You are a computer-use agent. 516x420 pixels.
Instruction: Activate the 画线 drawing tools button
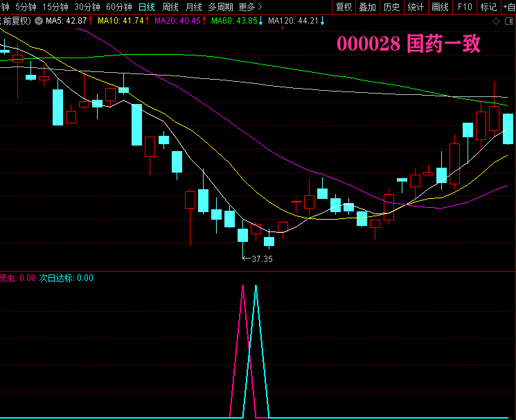(440, 7)
